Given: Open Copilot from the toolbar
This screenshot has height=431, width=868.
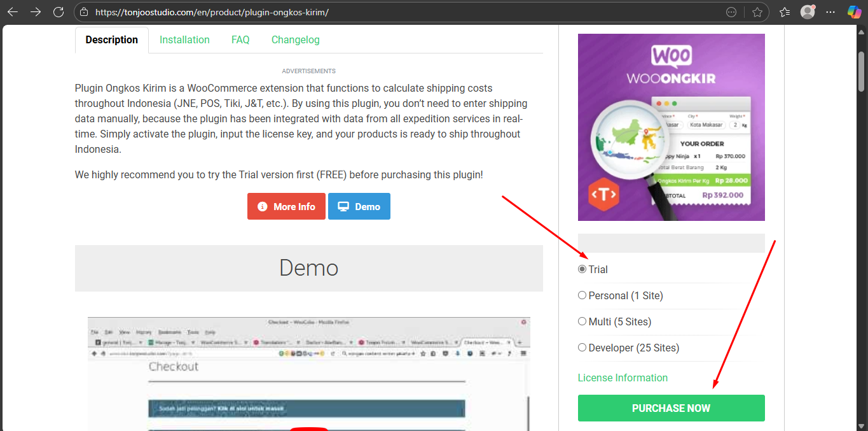Looking at the screenshot, I should coord(854,12).
